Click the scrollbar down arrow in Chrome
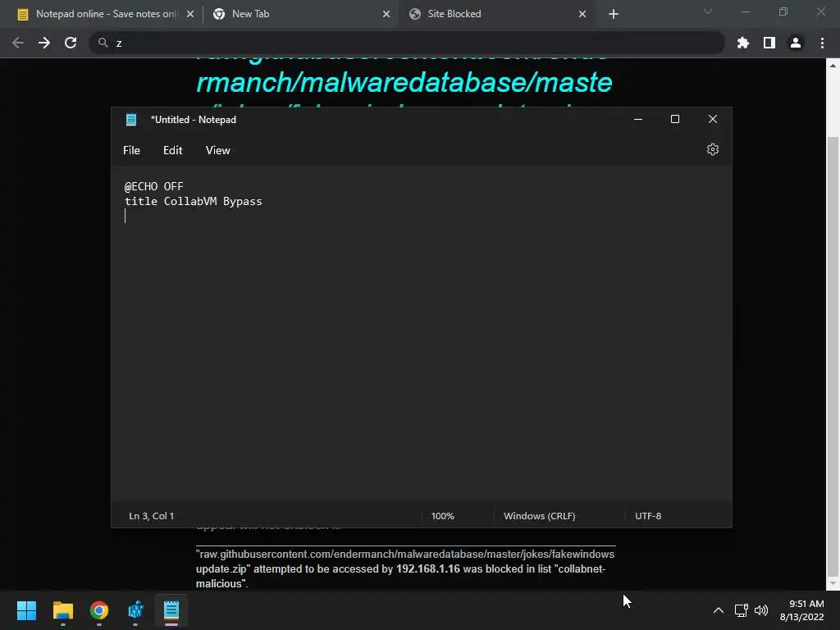 tap(833, 583)
